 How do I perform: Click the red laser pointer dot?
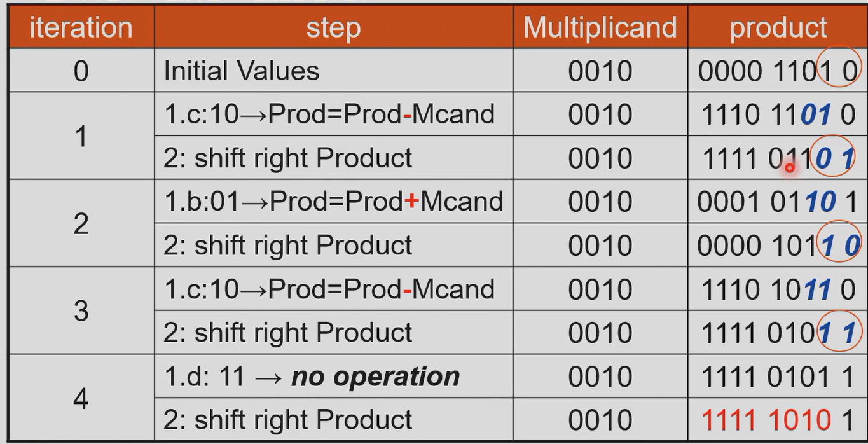pos(789,168)
